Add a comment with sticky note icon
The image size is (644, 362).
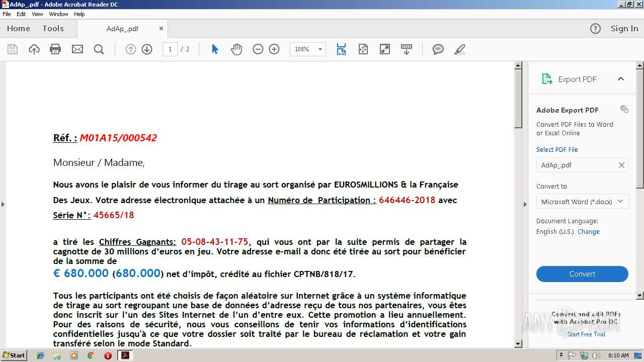(438, 49)
